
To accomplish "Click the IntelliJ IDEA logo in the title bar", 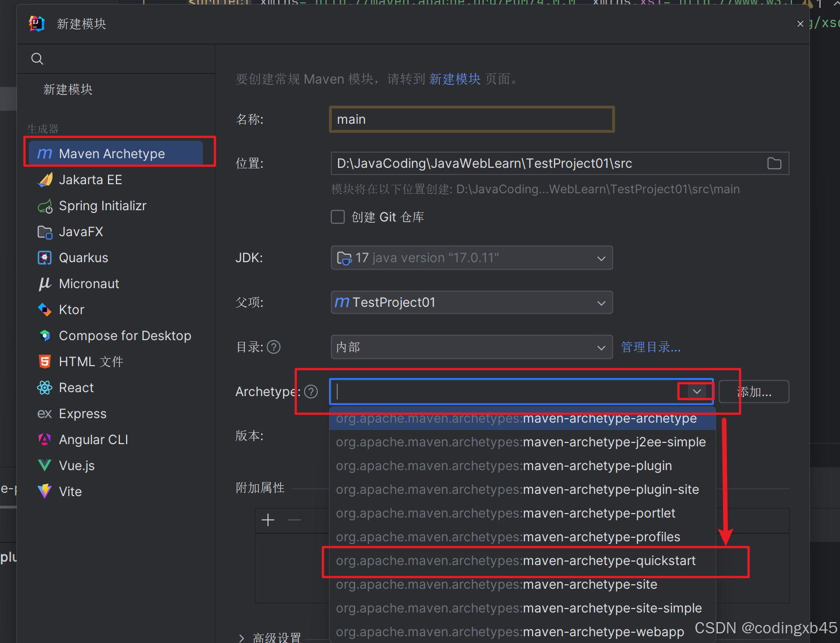I will pos(37,24).
